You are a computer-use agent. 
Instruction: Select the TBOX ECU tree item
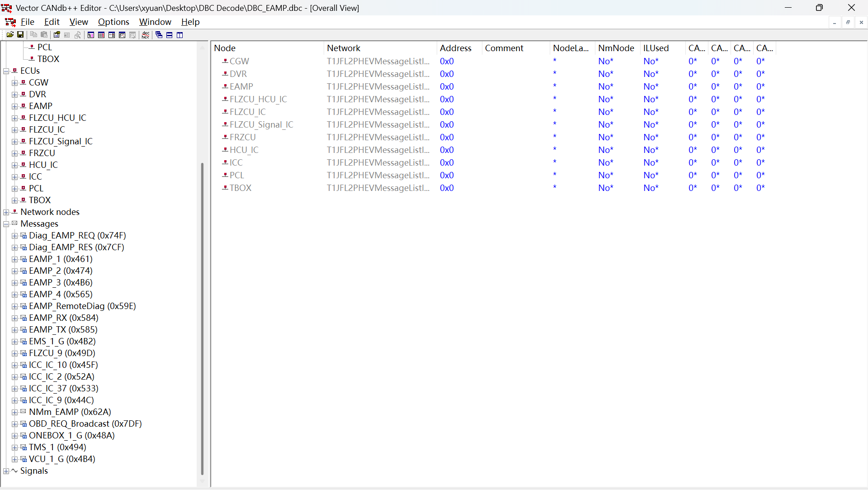[x=40, y=200]
